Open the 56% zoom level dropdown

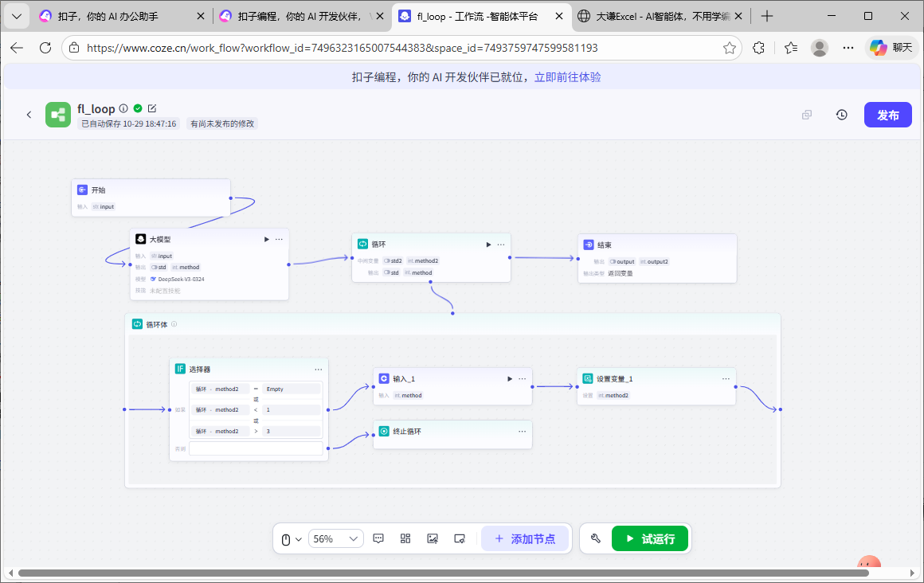click(335, 538)
